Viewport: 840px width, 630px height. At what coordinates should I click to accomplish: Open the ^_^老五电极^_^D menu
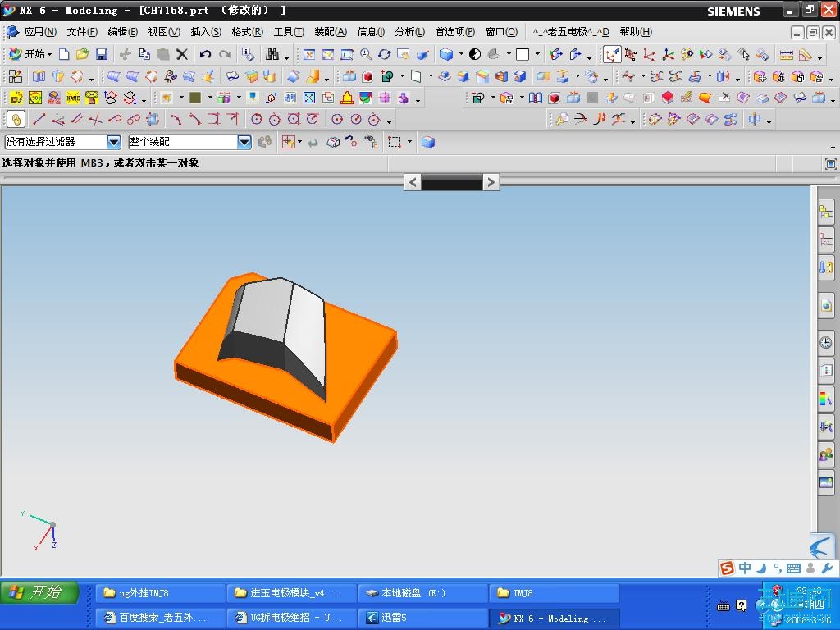(571, 32)
